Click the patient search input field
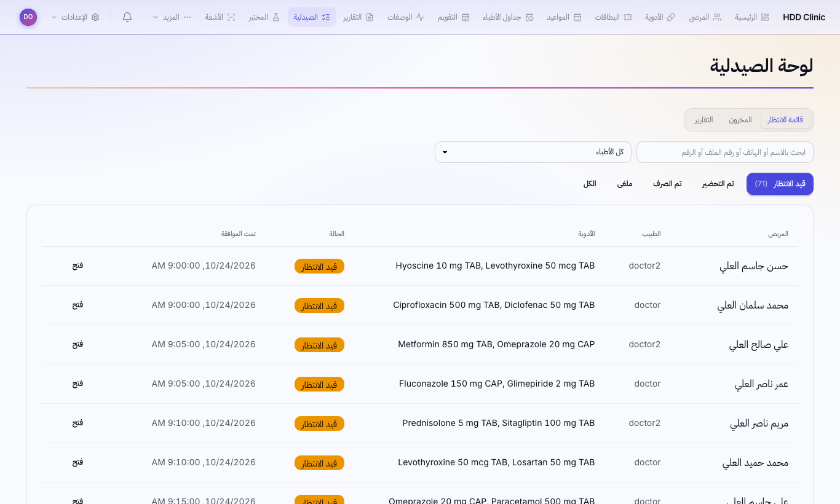This screenshot has width=840, height=504. pyautogui.click(x=725, y=152)
